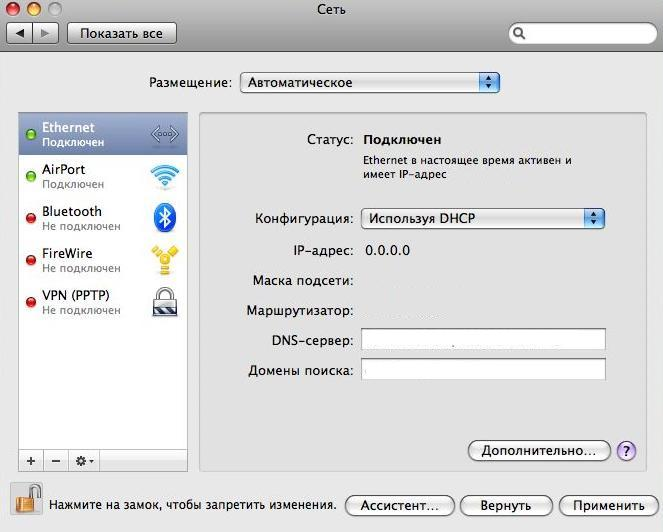
Task: Click the magnifier icon in search field
Action: click(x=519, y=33)
